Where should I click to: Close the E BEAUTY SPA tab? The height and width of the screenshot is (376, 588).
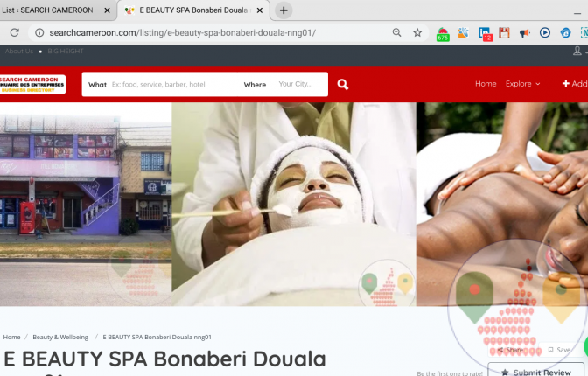point(260,10)
